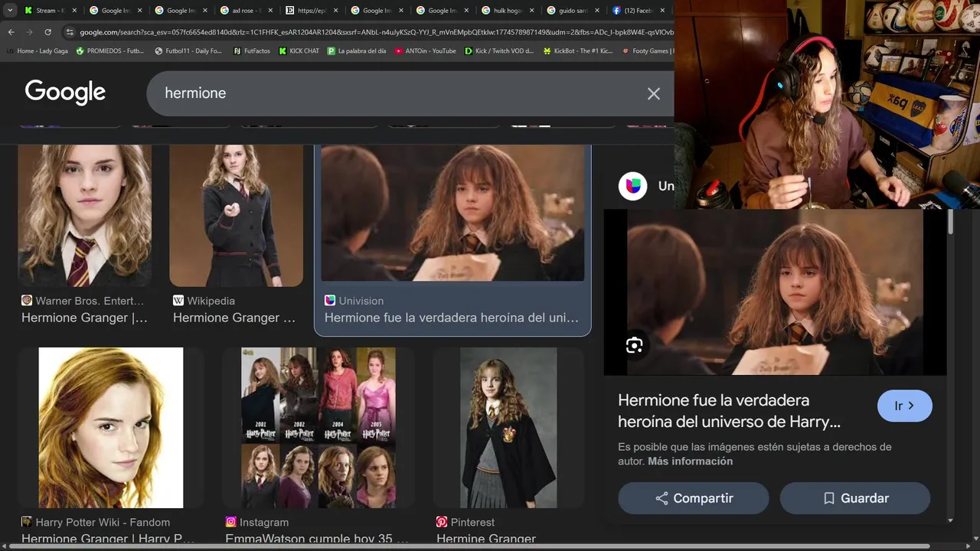Click the browser back arrow
This screenshot has width=980, height=551.
11,32
